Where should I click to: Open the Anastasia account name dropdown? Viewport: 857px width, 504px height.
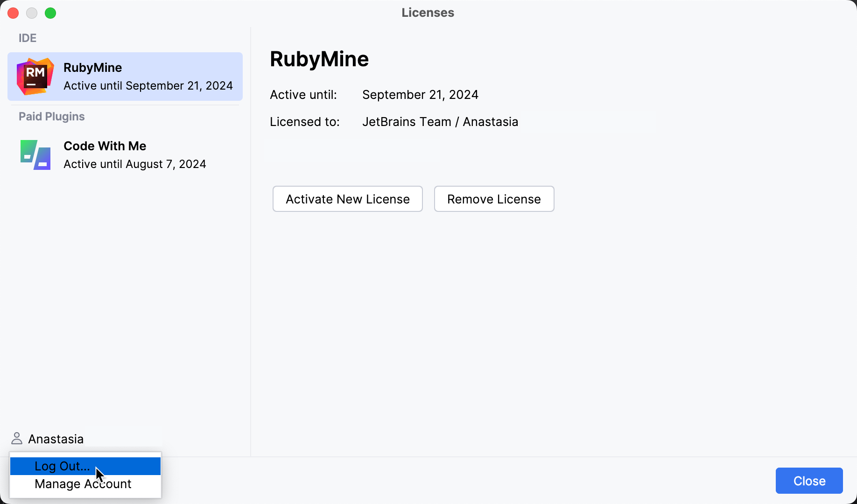point(56,439)
